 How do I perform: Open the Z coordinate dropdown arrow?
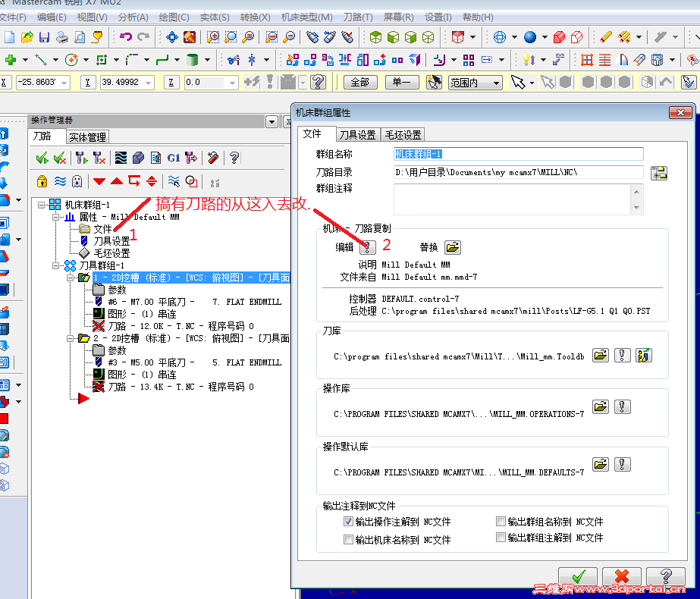[x=232, y=83]
